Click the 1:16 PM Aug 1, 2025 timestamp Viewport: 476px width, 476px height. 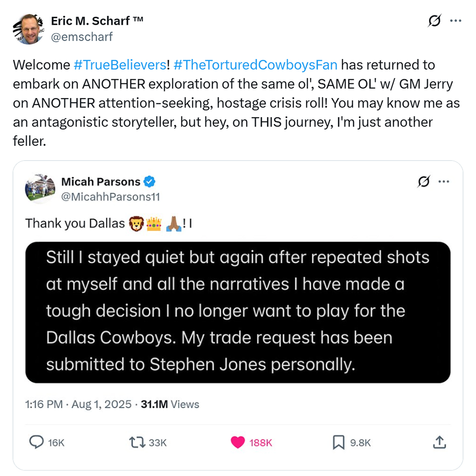(78, 404)
